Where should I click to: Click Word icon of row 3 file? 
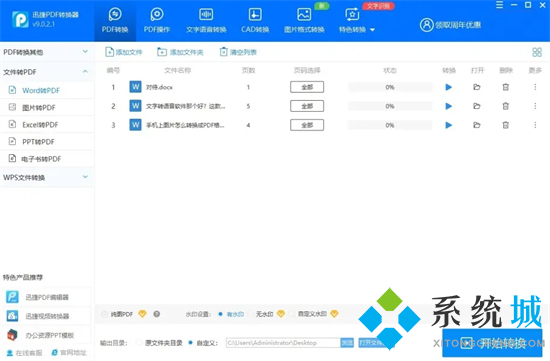pos(135,125)
